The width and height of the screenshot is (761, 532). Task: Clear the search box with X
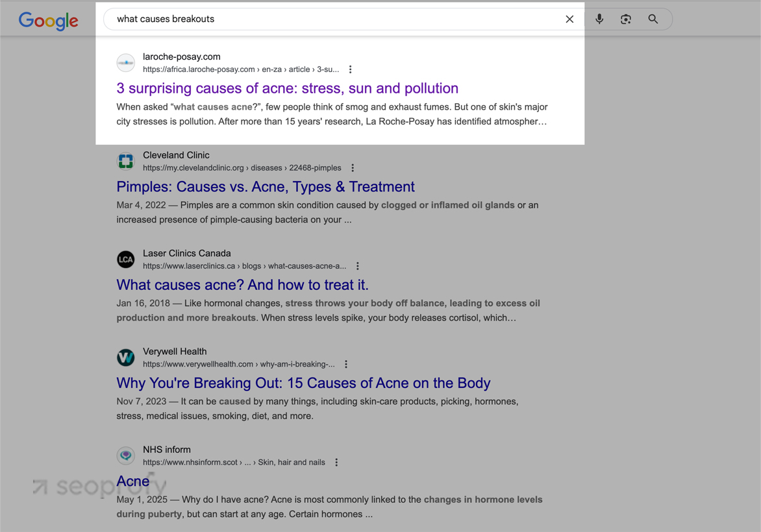[x=570, y=19]
